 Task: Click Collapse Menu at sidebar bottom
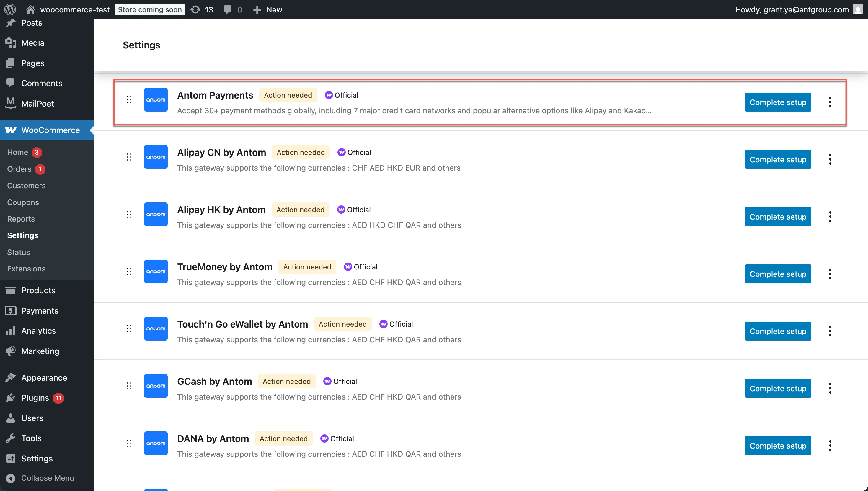[47, 478]
